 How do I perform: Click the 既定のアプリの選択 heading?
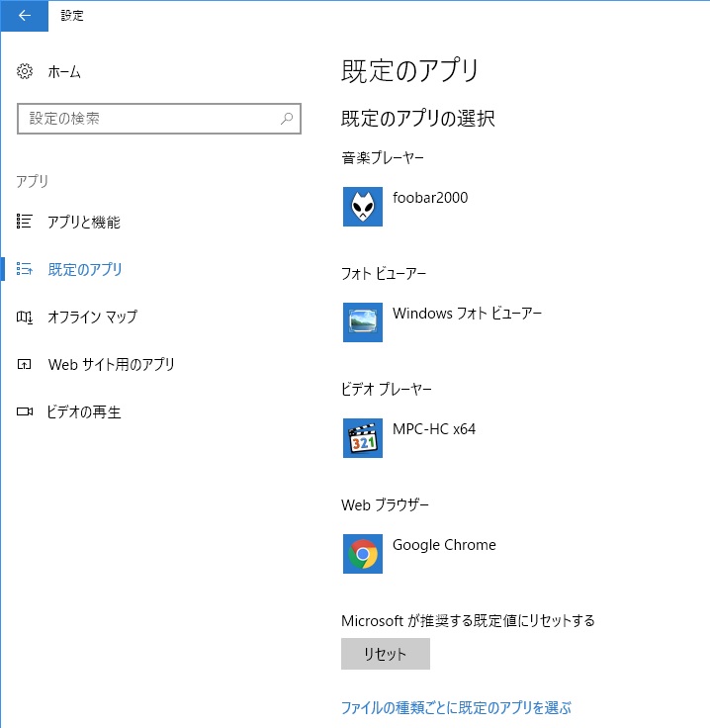pos(417,118)
